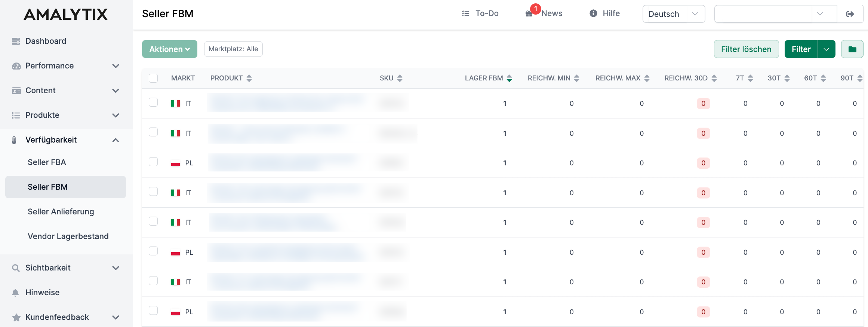
Task: Sort by LAGER FBM column arrows
Action: tap(509, 78)
